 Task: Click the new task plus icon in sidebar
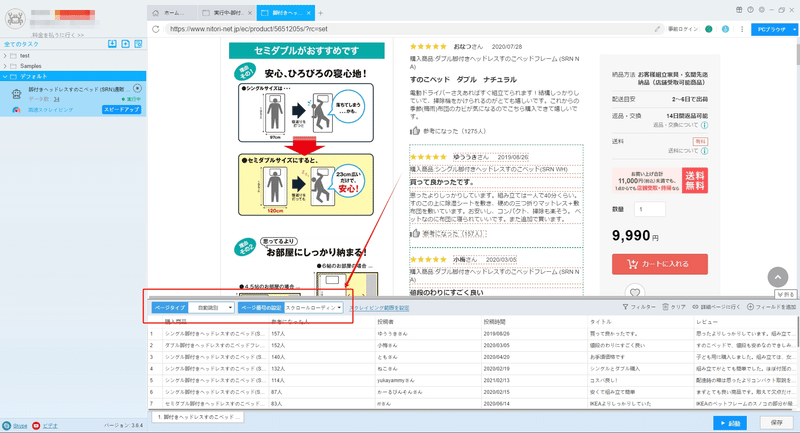point(126,44)
